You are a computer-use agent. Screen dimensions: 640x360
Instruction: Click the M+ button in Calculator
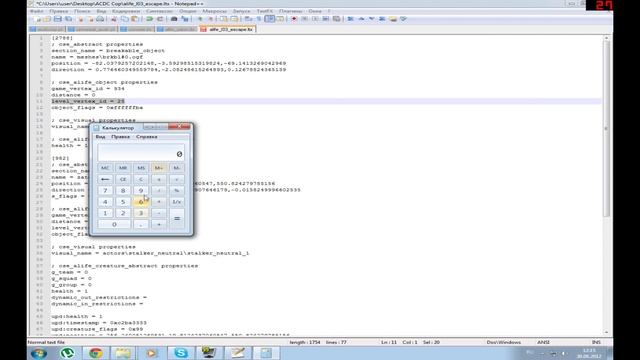[x=159, y=168]
